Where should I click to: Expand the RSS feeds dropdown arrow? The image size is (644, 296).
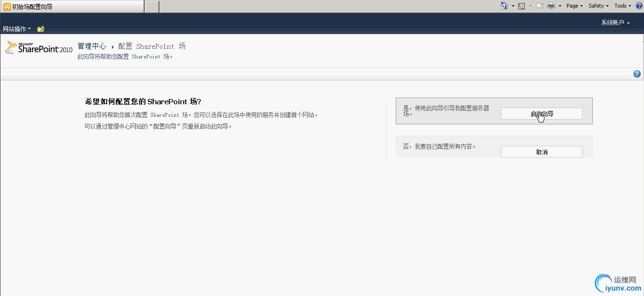pos(531,6)
